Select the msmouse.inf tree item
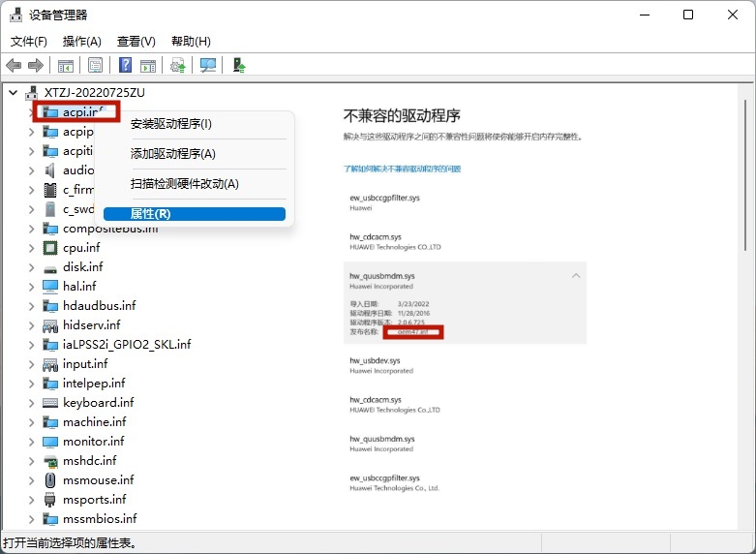Image resolution: width=756 pixels, height=554 pixels. (99, 480)
